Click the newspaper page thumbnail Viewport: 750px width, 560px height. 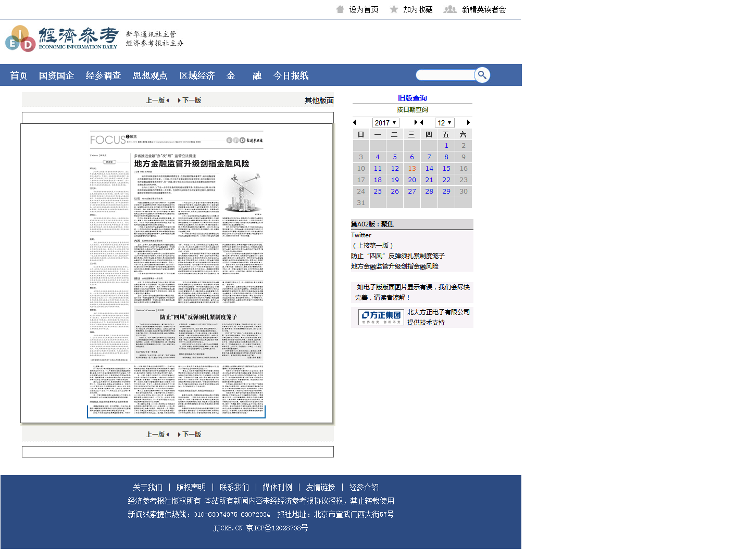177,273
